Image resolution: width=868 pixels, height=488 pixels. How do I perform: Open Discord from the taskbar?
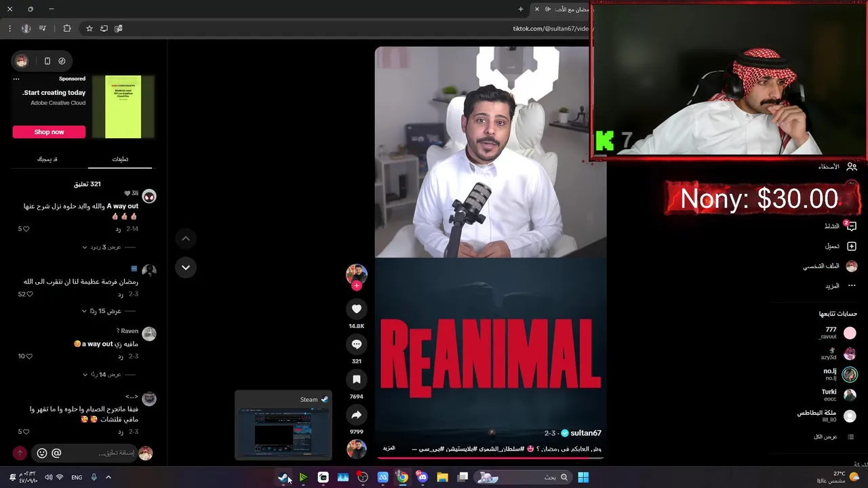coord(422,477)
